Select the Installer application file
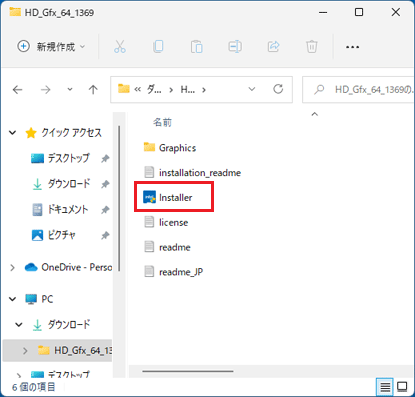Viewport: 415px width, 397px height. (x=168, y=198)
